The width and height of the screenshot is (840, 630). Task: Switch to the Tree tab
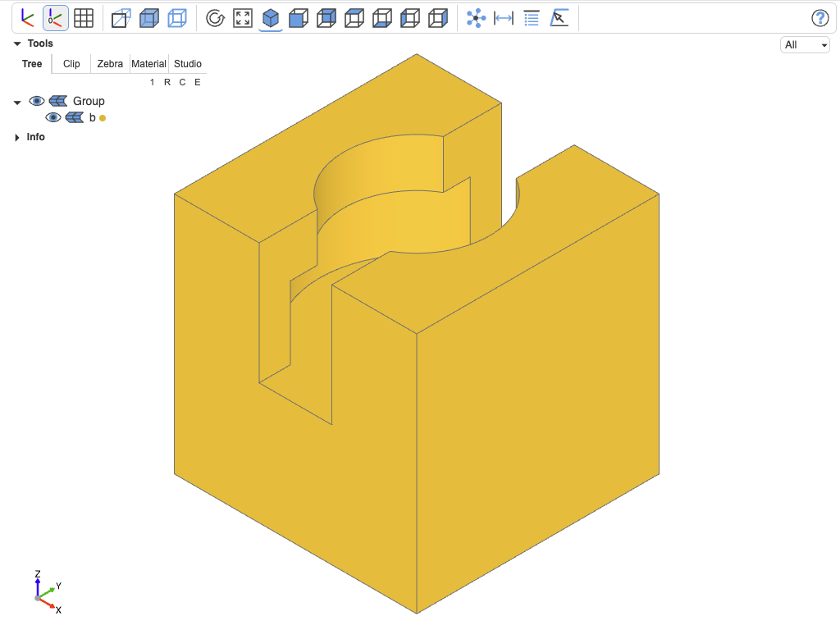(32, 64)
